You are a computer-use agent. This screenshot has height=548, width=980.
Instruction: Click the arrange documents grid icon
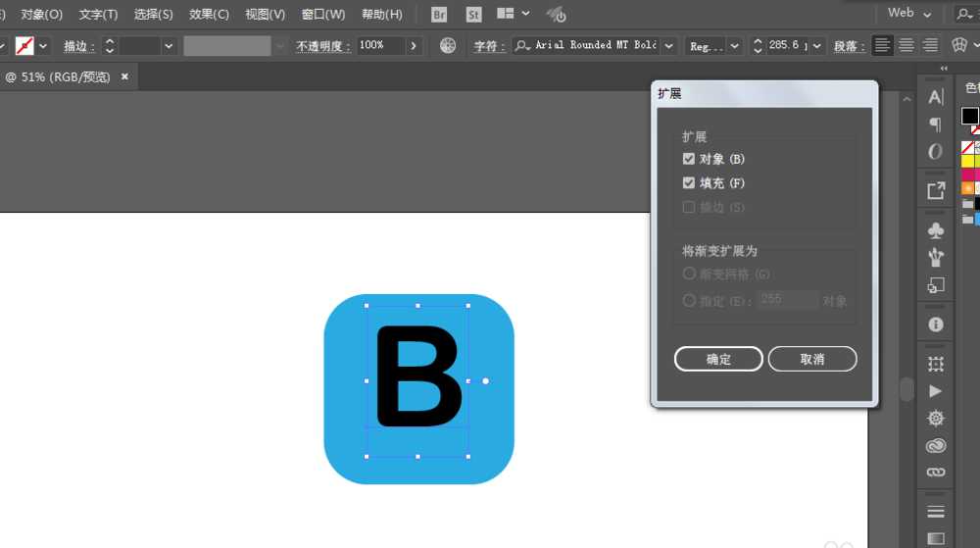[505, 13]
